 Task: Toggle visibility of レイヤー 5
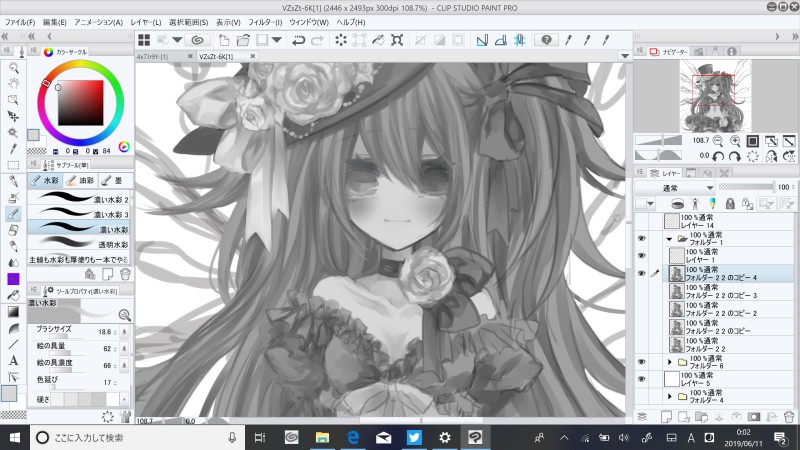[x=641, y=379]
